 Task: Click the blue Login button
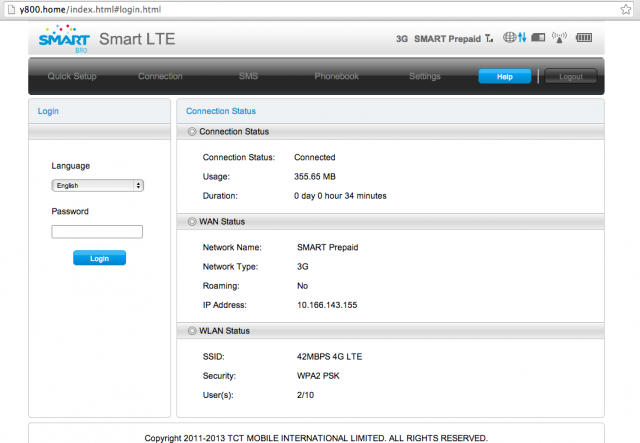coord(100,258)
